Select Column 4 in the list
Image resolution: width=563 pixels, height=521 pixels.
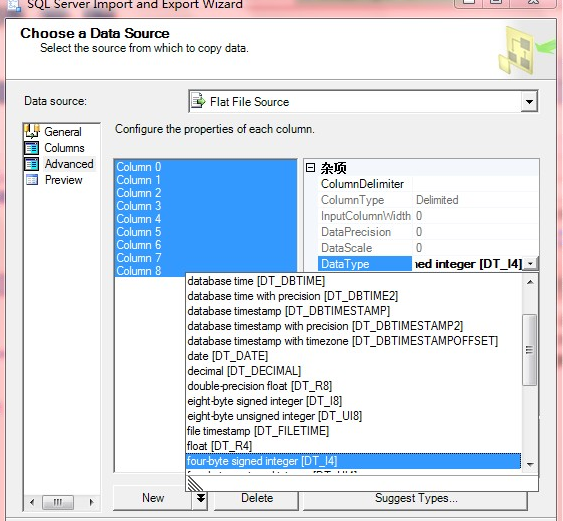coord(205,219)
